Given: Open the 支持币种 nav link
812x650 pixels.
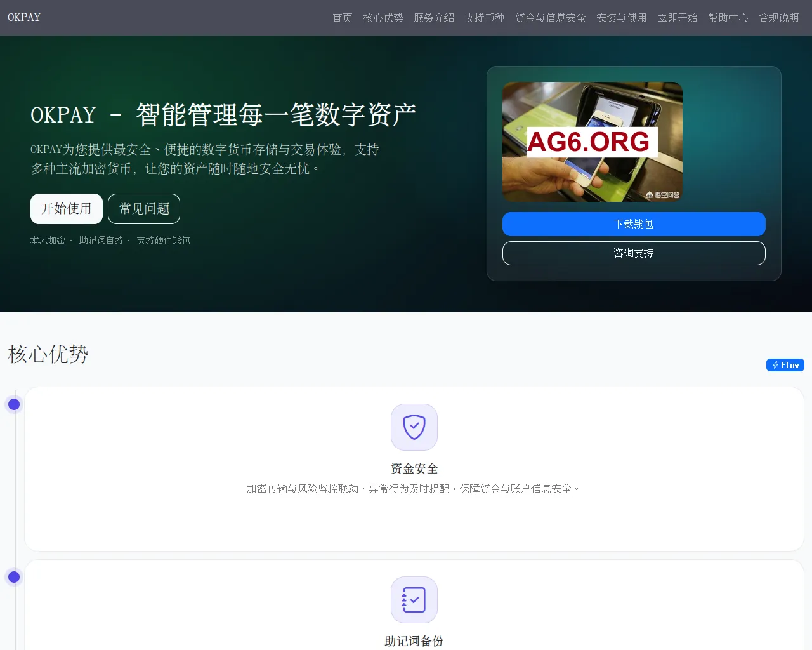Looking at the screenshot, I should (485, 18).
